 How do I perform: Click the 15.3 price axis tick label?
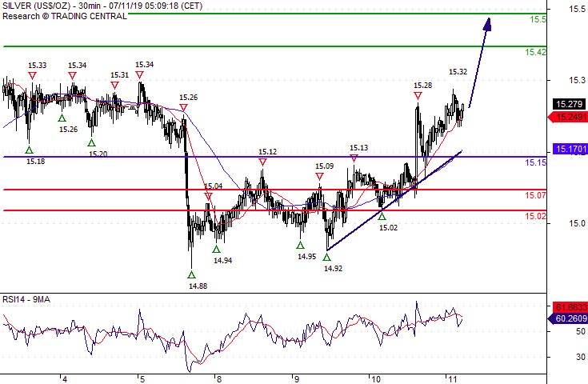(577, 80)
